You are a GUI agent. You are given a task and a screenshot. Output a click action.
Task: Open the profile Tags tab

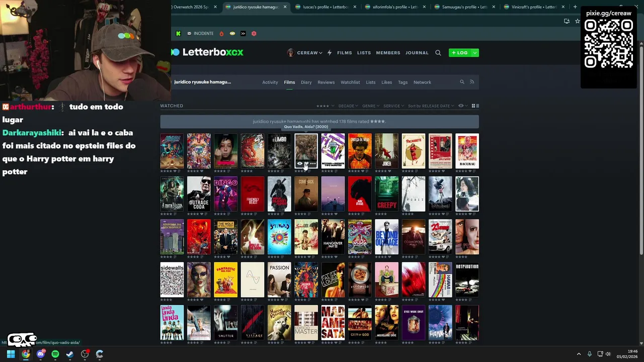click(x=403, y=82)
